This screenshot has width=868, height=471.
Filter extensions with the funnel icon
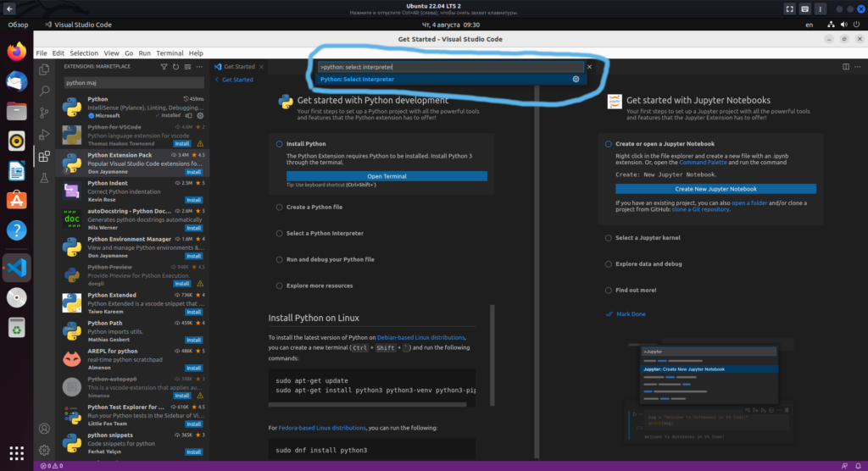[x=164, y=66]
